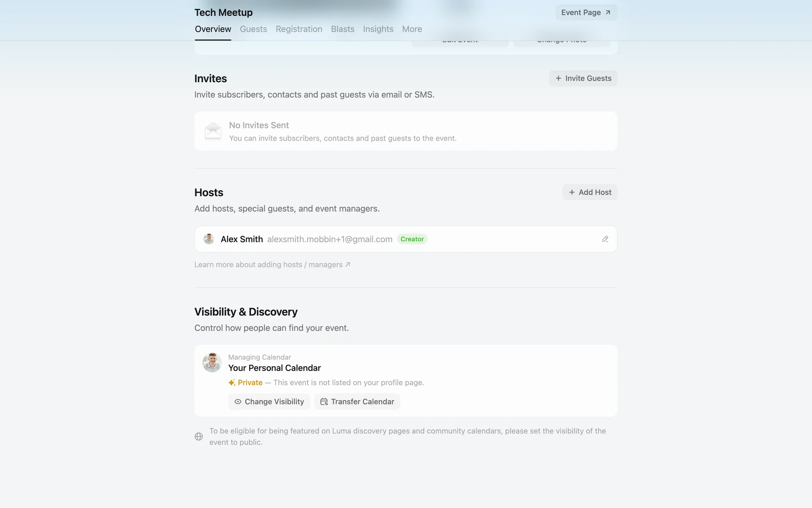The height and width of the screenshot is (508, 812).
Task: Click the pencil edit icon for Alex Smith
Action: 605,239
